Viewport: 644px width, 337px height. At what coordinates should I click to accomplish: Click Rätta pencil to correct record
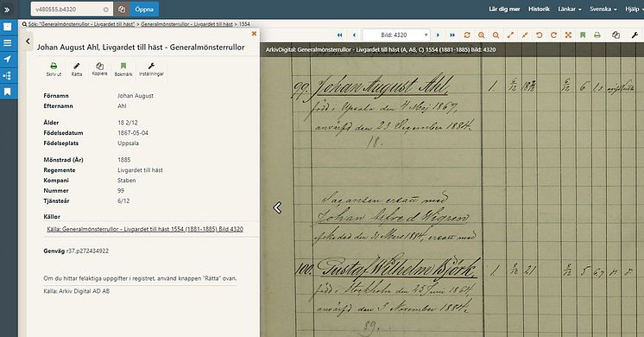tap(76, 69)
